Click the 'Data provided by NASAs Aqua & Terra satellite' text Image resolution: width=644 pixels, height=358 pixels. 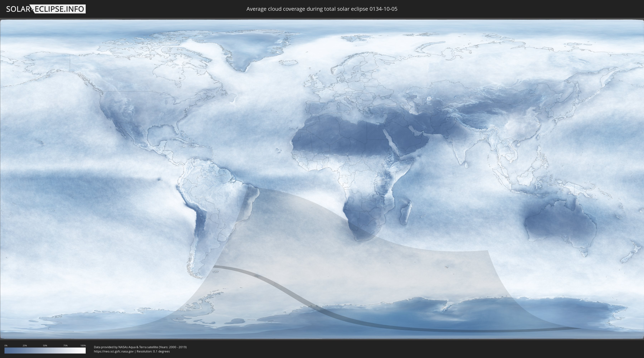click(x=126, y=347)
